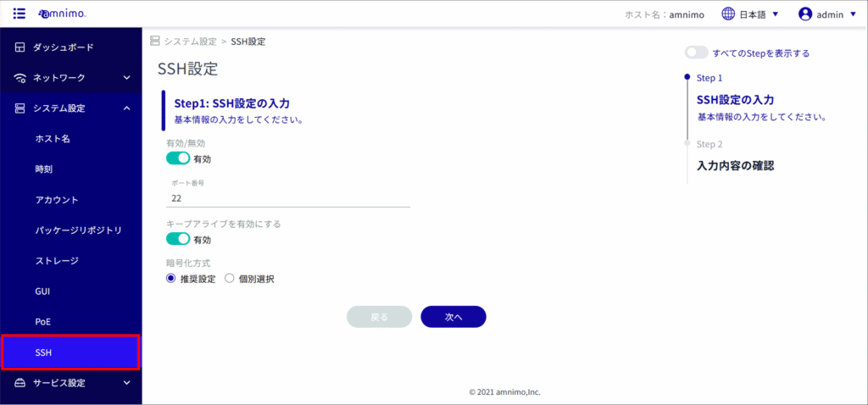Enable the すべてのStepを表示する toggle

[697, 53]
